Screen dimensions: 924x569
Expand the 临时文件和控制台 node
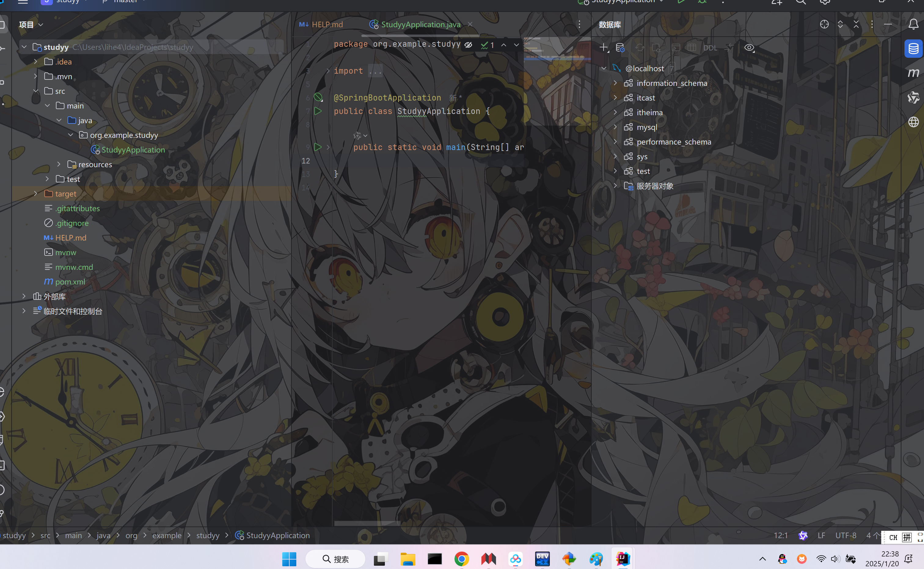click(24, 311)
